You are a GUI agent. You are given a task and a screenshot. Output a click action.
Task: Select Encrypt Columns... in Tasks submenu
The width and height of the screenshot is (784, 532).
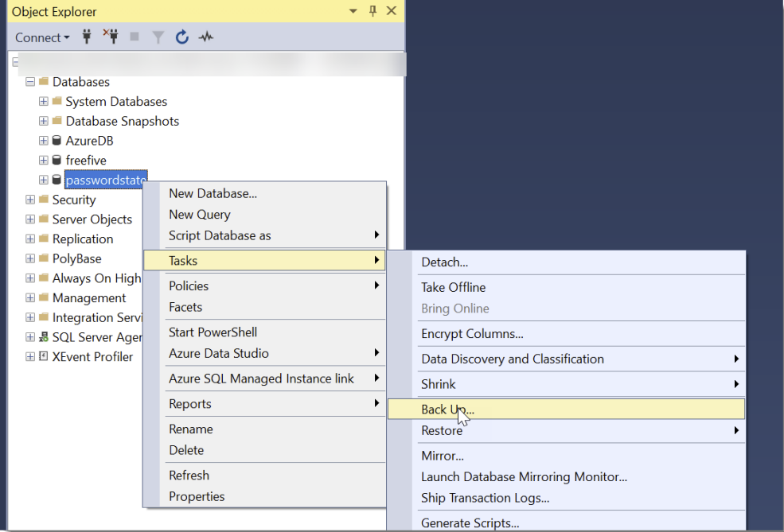click(567, 334)
